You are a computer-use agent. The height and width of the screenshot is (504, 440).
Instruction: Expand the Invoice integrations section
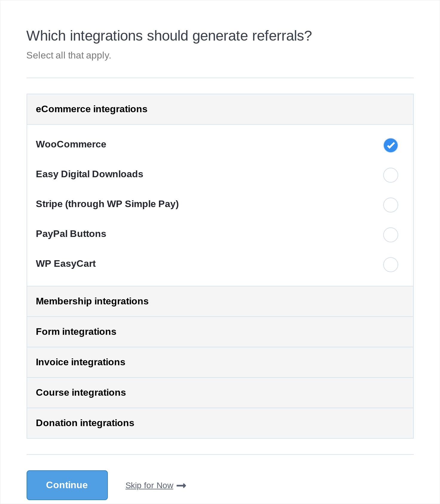coord(80,362)
